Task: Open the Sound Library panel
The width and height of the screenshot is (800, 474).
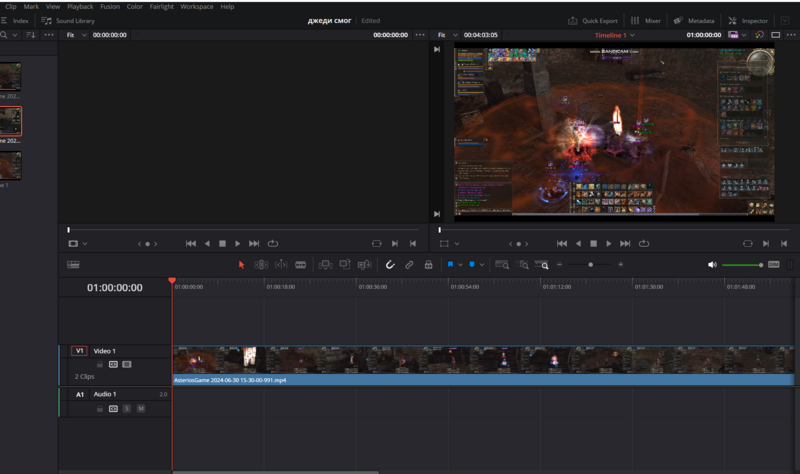Action: 68,21
